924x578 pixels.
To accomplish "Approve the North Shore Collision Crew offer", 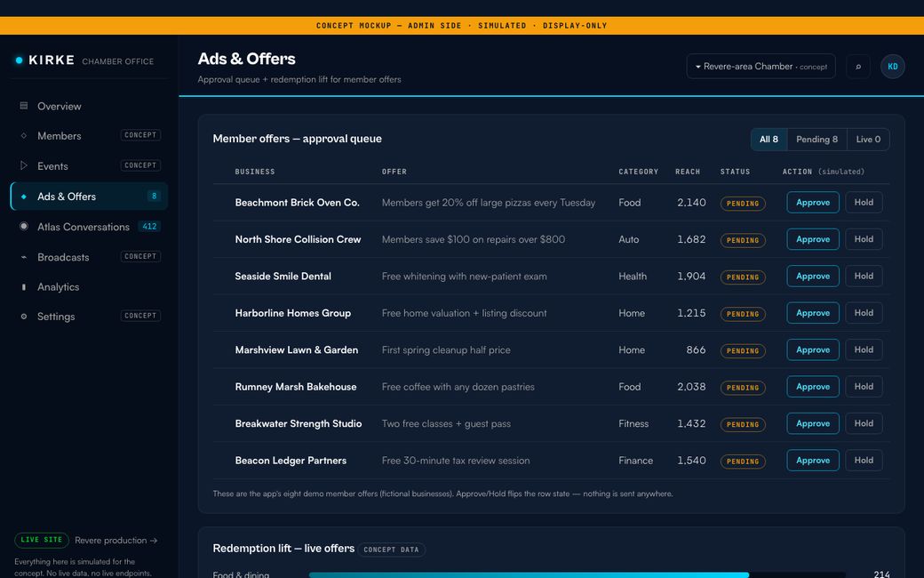I will click(x=813, y=239).
